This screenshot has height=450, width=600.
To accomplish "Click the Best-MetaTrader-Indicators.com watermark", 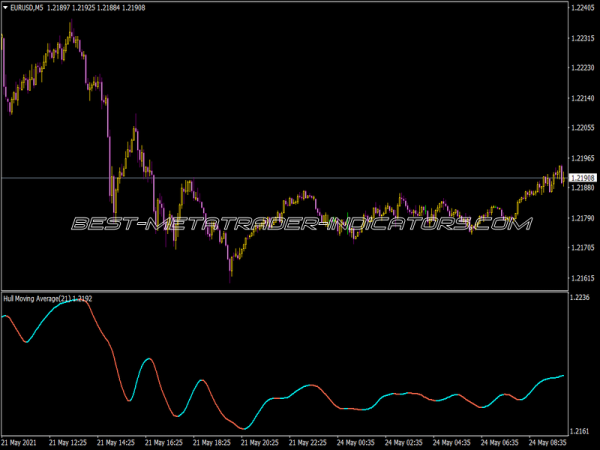I will point(300,224).
